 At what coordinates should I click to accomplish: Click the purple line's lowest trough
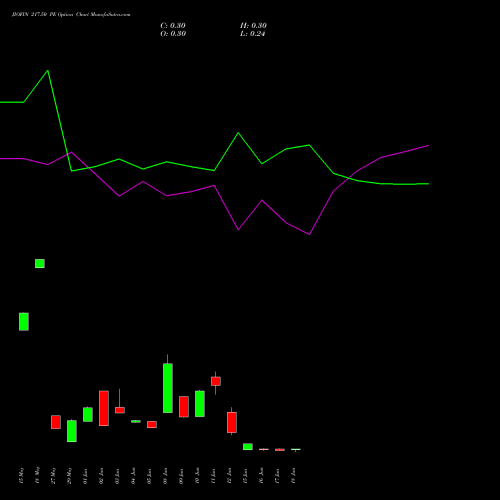click(309, 234)
